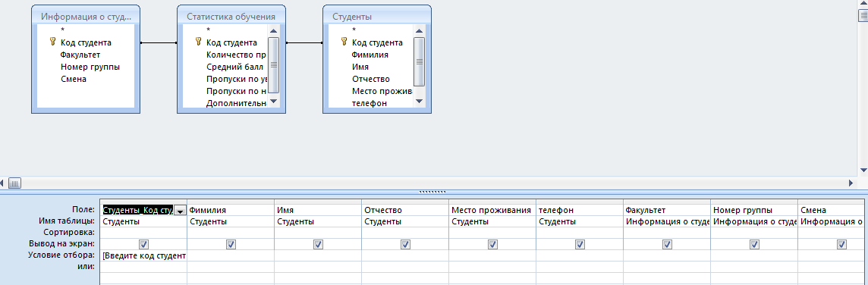Click scrollbar thumb in Статистика обучения list
The image size is (868, 285).
pos(273,64)
